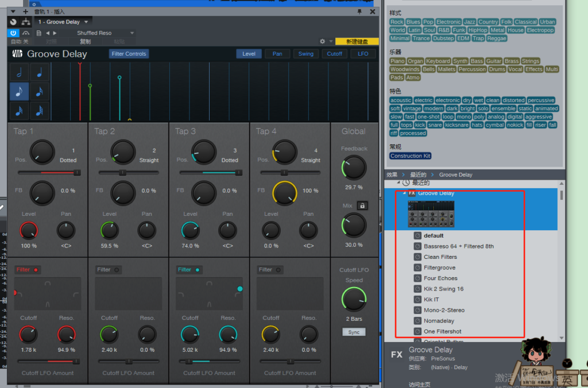Toggle the 自动: 关 automation mode

pos(20,41)
